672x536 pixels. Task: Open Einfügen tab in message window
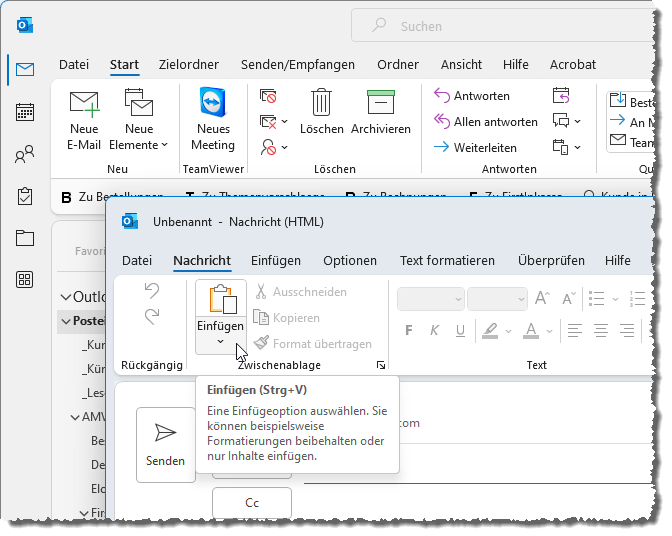click(x=276, y=261)
